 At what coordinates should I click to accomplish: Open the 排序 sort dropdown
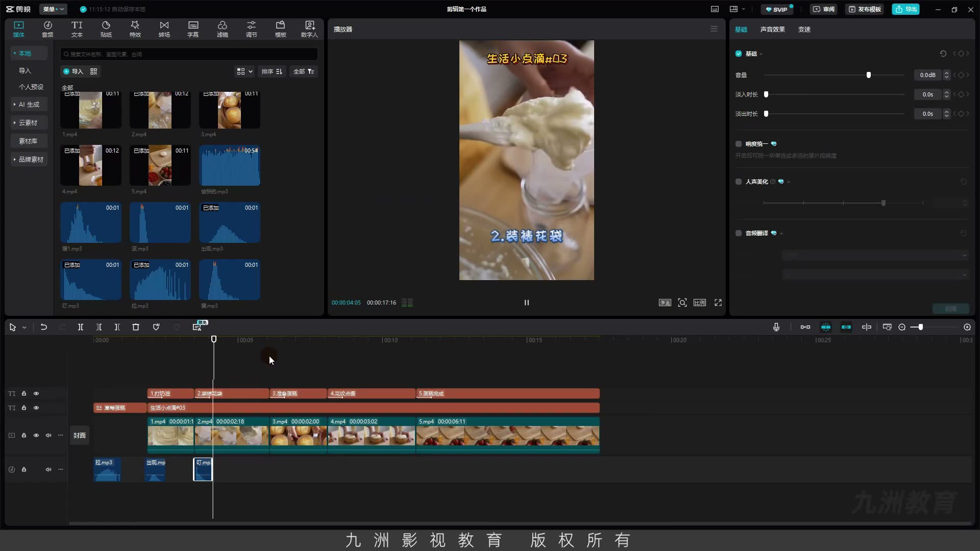pos(272,71)
